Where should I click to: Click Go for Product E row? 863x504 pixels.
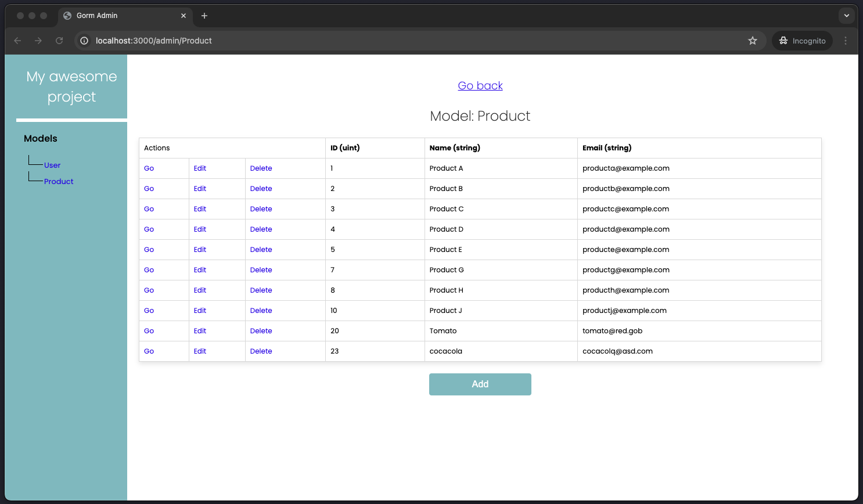[149, 250]
